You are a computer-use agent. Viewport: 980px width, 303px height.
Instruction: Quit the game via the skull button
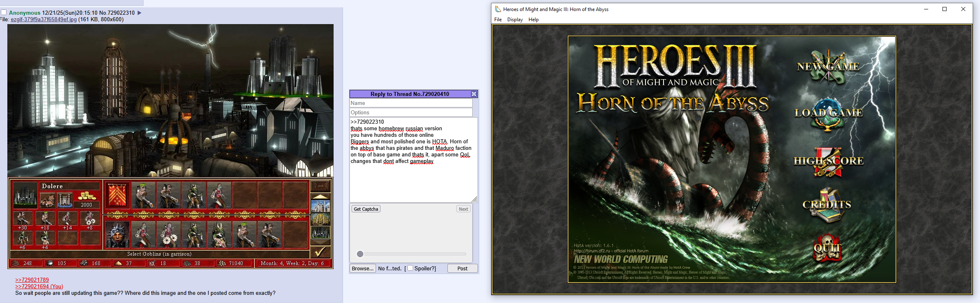pyautogui.click(x=827, y=248)
